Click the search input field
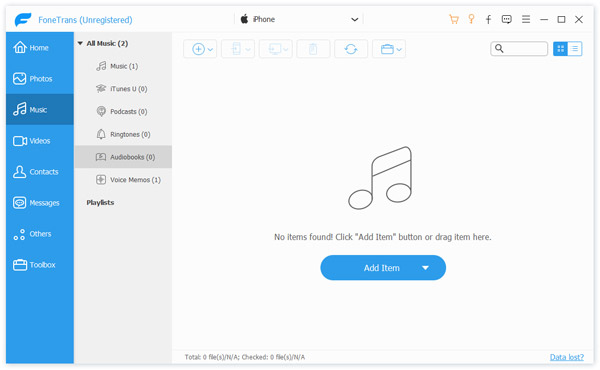 tap(519, 49)
